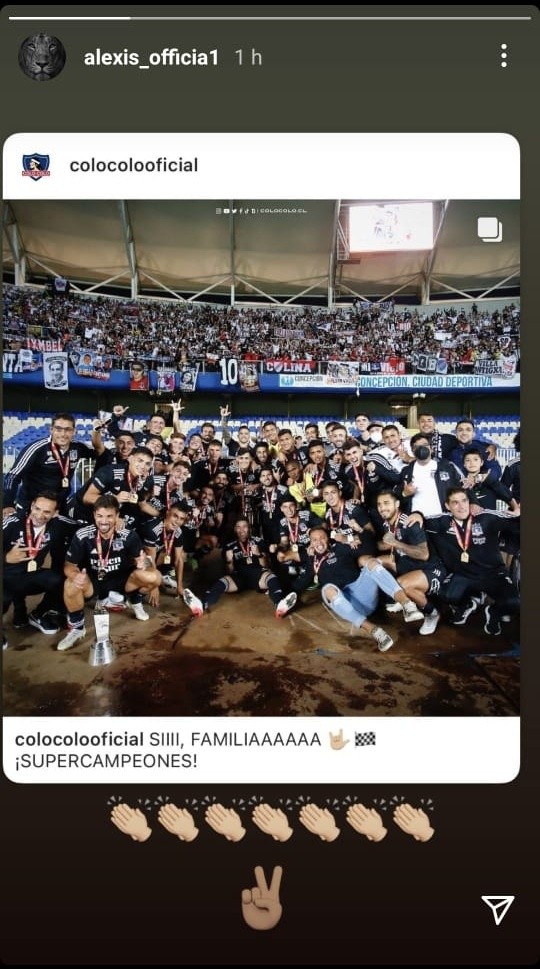Tap the bold colocolooficial name in the caption
Screen dimensions: 540x969
(x=79, y=739)
